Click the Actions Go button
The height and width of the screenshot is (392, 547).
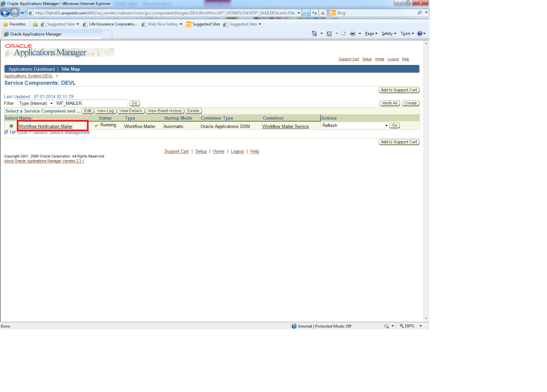[x=395, y=125]
